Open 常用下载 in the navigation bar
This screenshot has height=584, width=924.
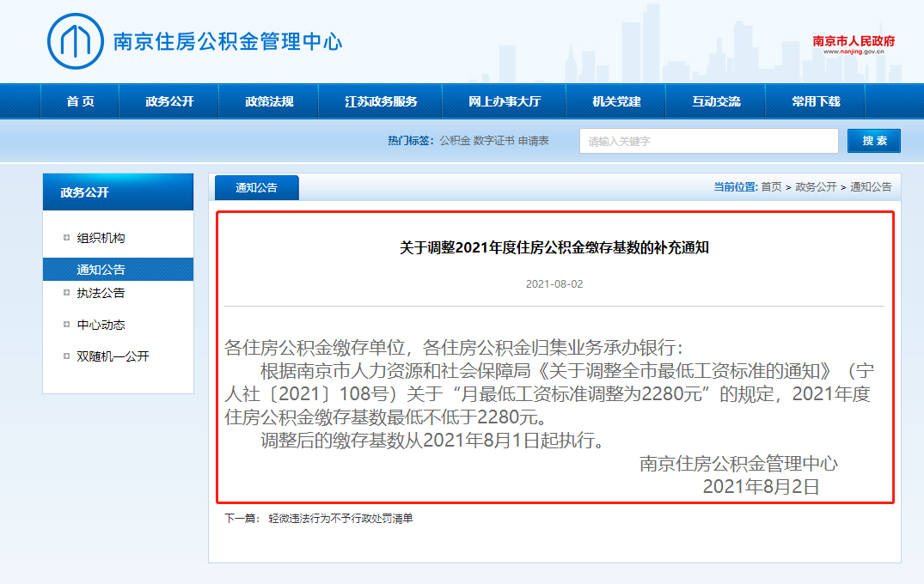pos(816,101)
